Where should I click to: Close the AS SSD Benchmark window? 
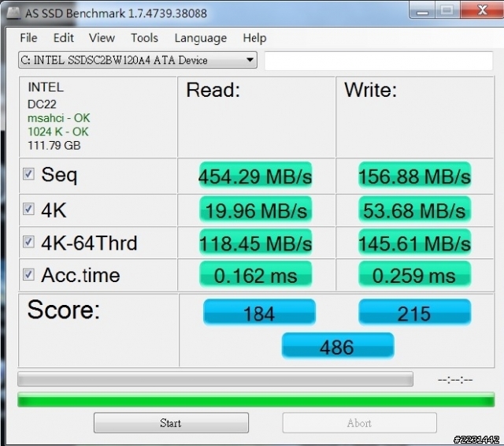(482, 9)
